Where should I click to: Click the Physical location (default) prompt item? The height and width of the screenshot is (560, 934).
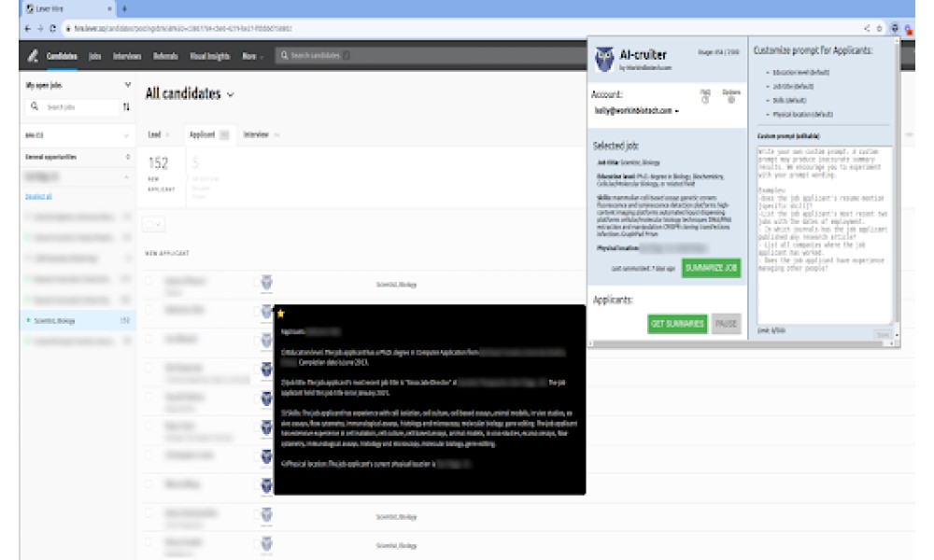(x=802, y=114)
